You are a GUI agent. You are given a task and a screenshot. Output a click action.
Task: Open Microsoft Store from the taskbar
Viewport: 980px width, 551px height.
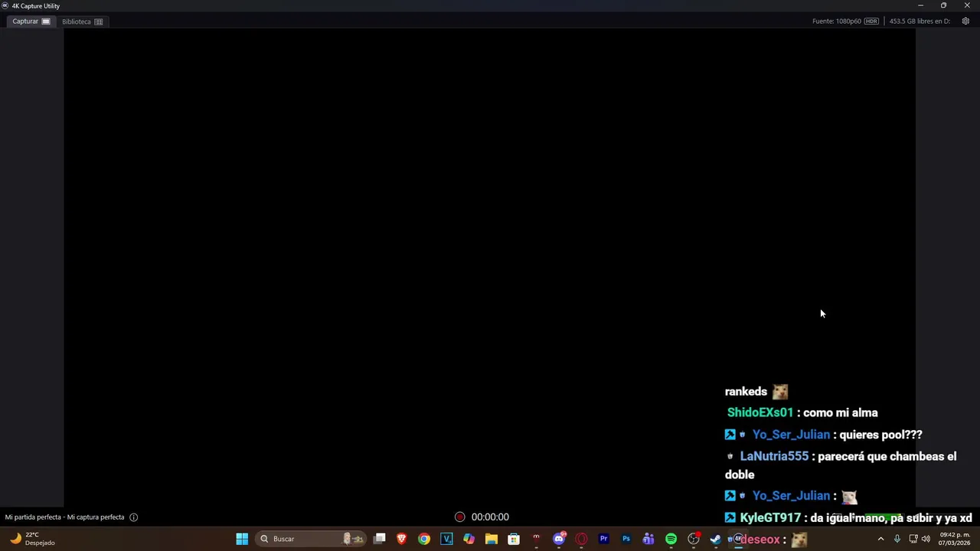click(514, 539)
